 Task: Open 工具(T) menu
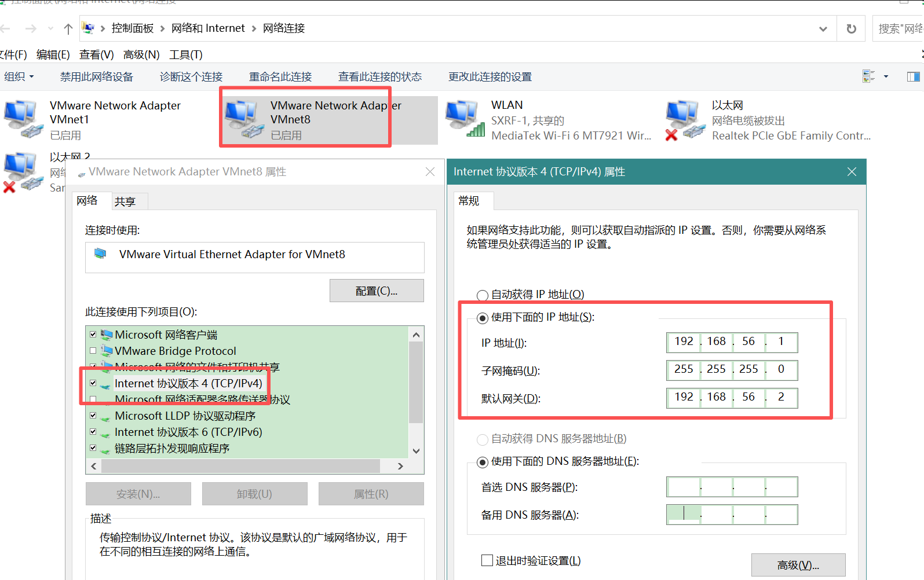click(186, 54)
